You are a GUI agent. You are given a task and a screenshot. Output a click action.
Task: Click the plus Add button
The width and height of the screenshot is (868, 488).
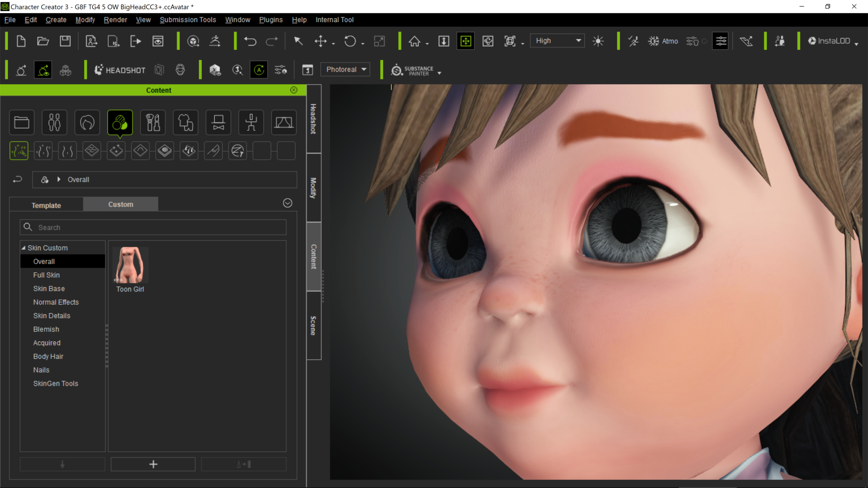[x=153, y=464]
